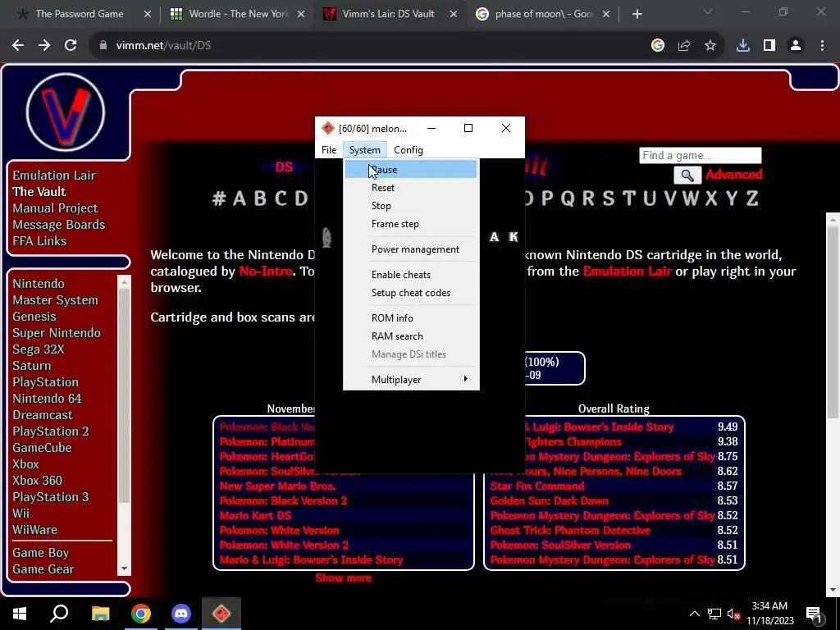
Task: Open Golden Sun: Dark Dawn listing
Action: pyautogui.click(x=550, y=501)
